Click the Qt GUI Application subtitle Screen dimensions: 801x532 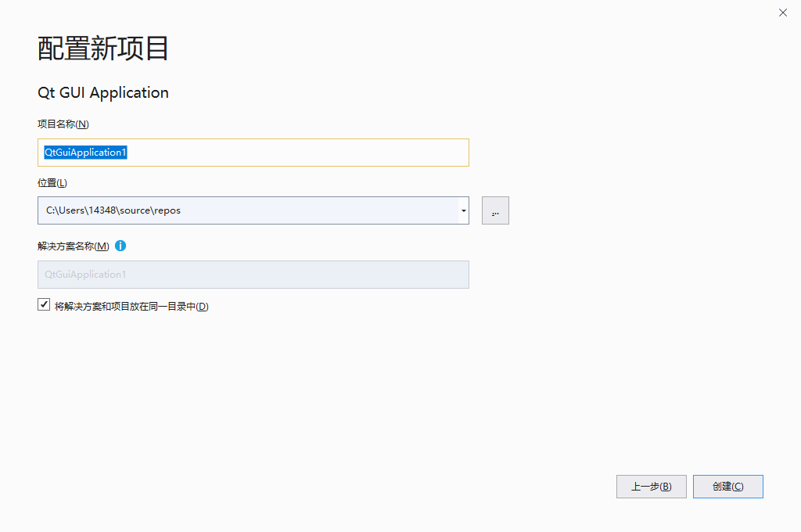(102, 92)
